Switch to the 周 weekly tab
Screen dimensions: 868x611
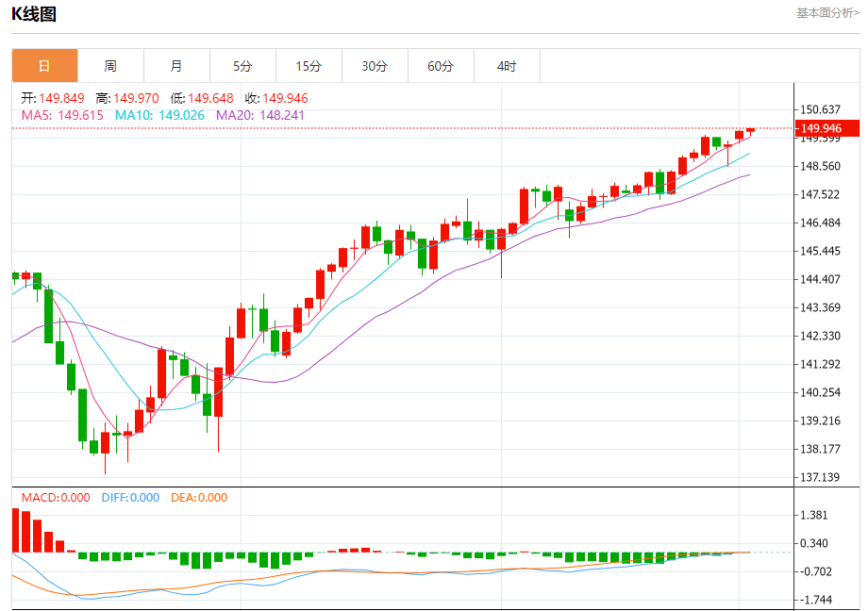(x=110, y=66)
